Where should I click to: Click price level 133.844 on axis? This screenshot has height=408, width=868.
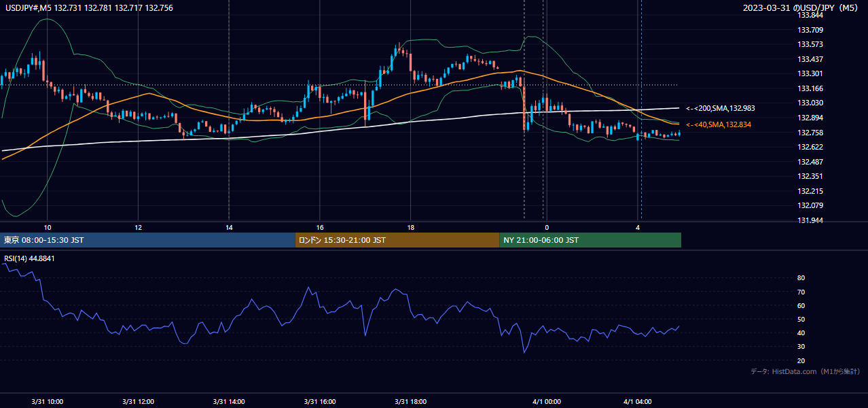click(810, 15)
